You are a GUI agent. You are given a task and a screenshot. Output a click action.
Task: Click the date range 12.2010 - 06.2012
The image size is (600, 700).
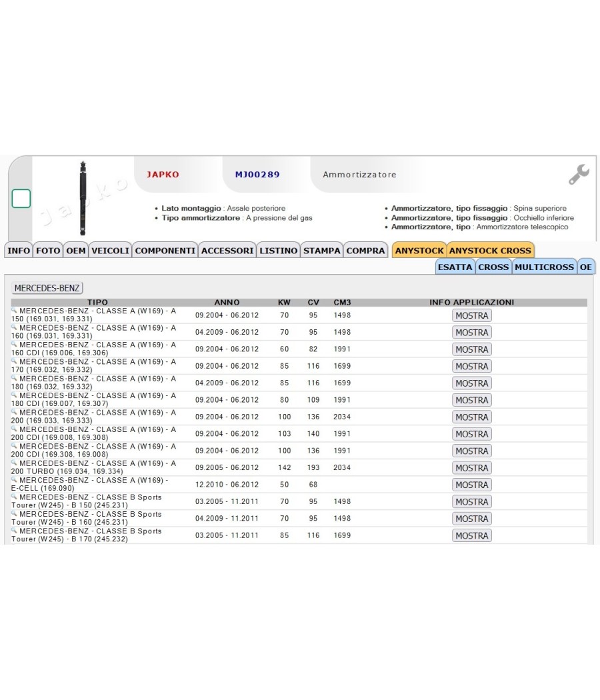pos(227,485)
